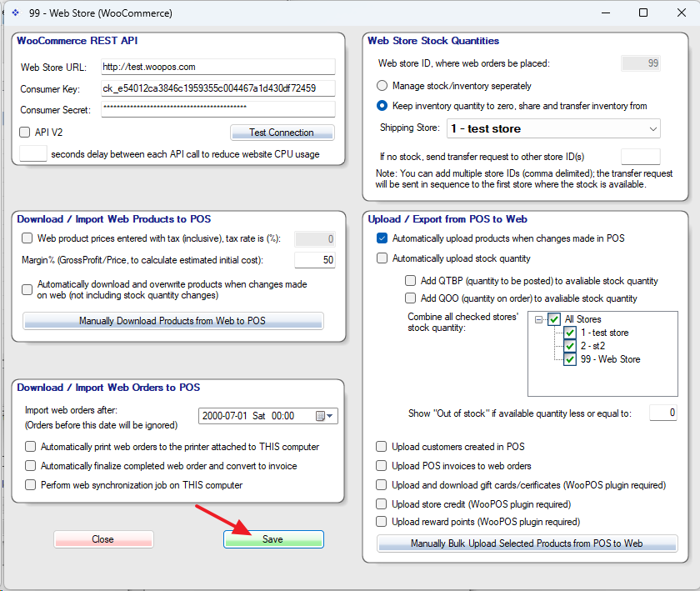This screenshot has height=591, width=700.
Task: Focus the Consumer Secret field
Action: (217, 109)
